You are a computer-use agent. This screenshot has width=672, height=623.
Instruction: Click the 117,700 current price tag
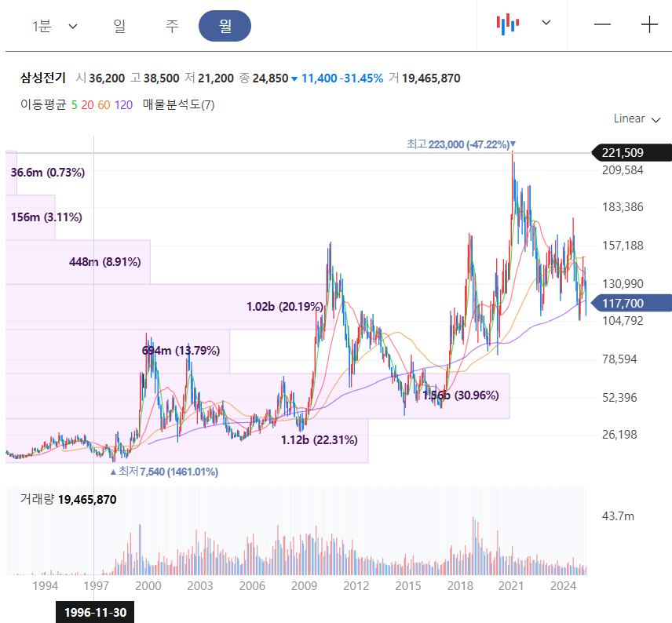[631, 304]
